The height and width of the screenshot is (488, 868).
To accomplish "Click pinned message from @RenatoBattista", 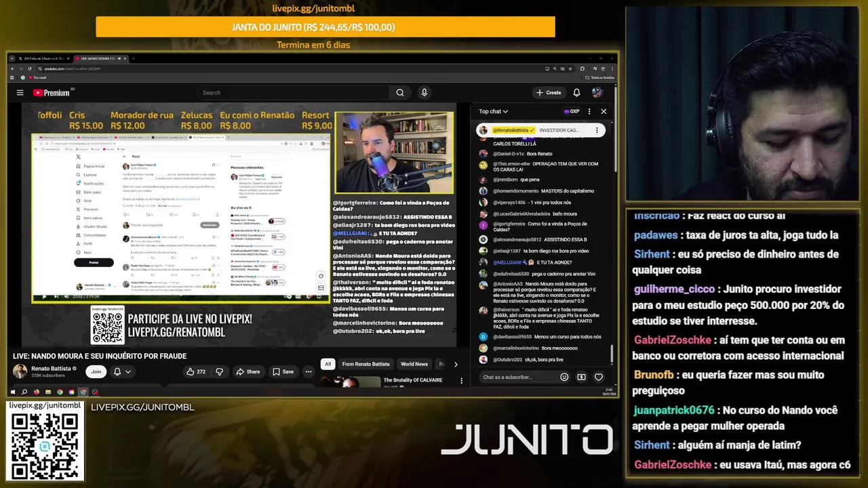I will 540,130.
